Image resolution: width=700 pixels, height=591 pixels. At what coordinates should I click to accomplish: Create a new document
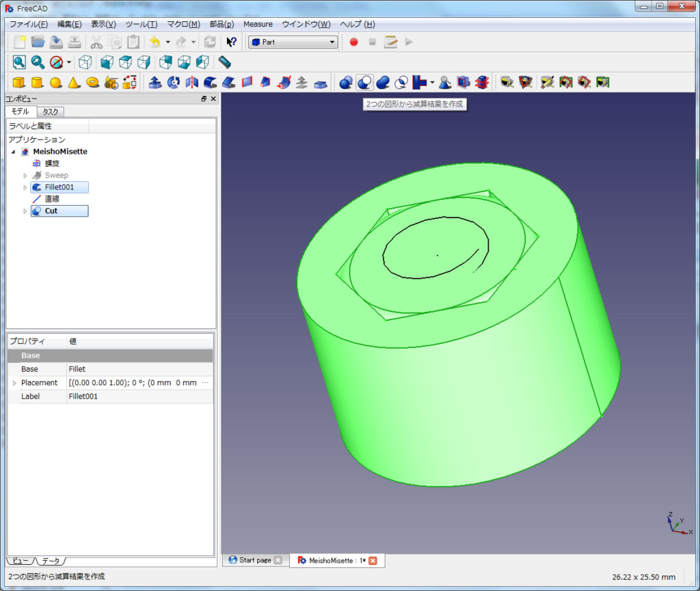tap(20, 42)
